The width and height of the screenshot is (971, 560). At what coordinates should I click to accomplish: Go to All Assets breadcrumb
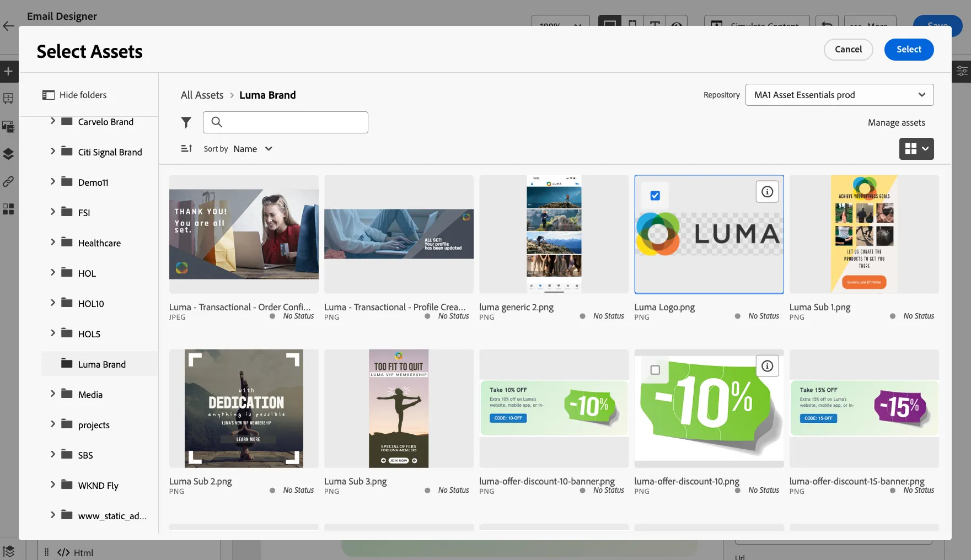point(202,95)
